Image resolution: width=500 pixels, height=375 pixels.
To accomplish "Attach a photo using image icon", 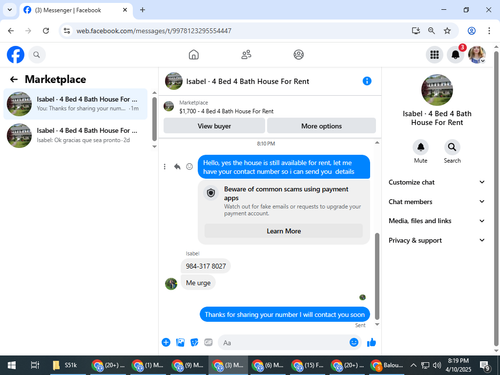I will [180, 342].
